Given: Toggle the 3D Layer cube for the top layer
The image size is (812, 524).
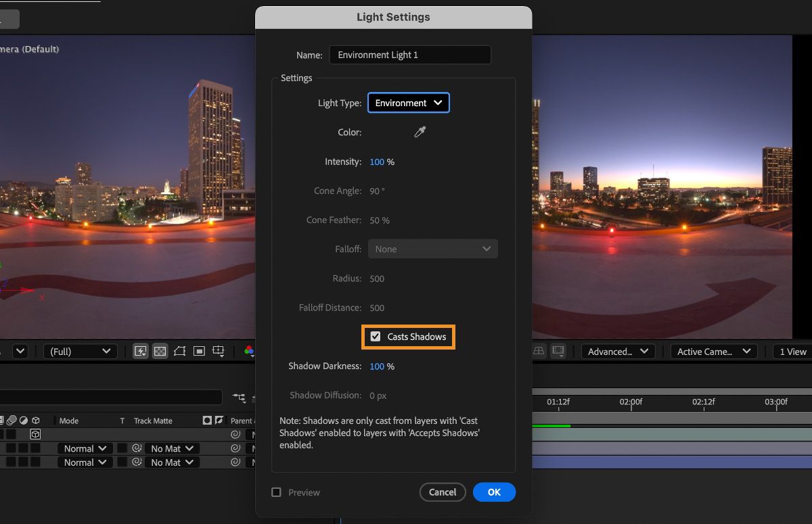Looking at the screenshot, I should (35, 434).
